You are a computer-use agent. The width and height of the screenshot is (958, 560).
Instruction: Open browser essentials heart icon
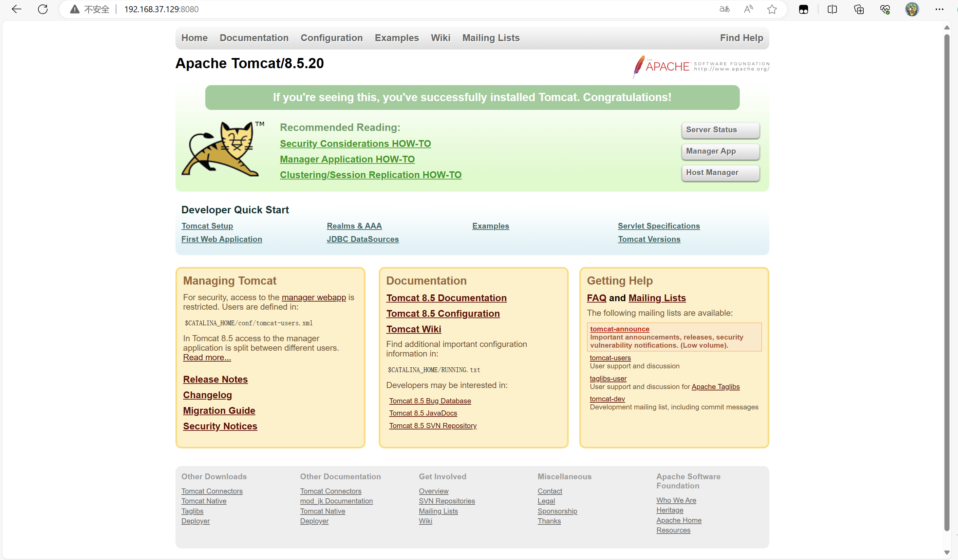pos(885,9)
